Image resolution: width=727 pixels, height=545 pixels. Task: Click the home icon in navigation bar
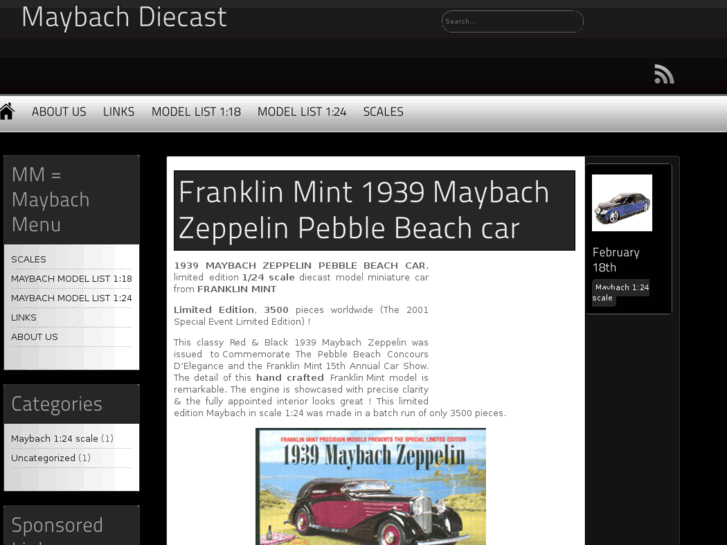tap(7, 112)
